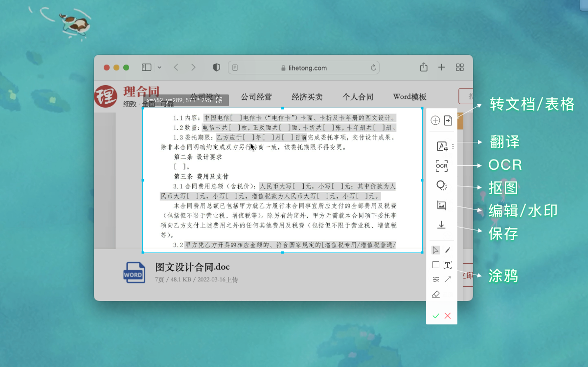Screen dimensions: 588x367
Task: Toggle the Safari sidebar
Action: click(x=146, y=68)
